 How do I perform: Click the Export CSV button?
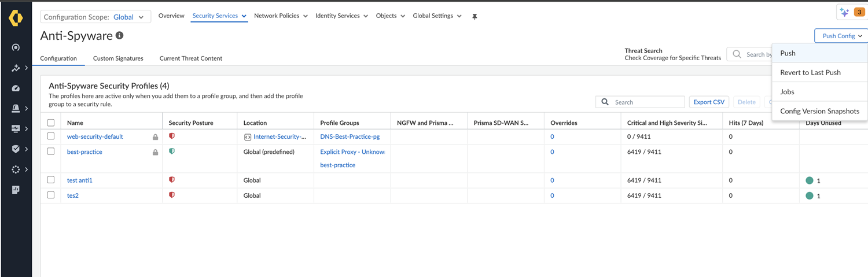pos(708,102)
